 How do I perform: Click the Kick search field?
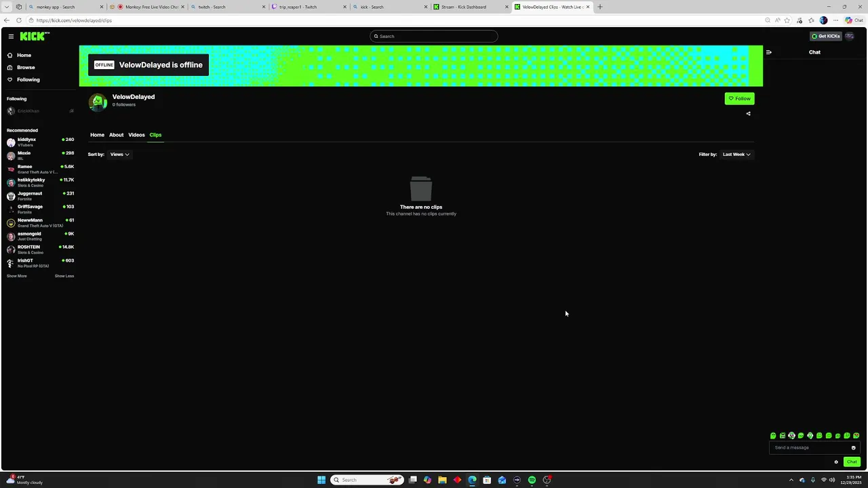434,36
